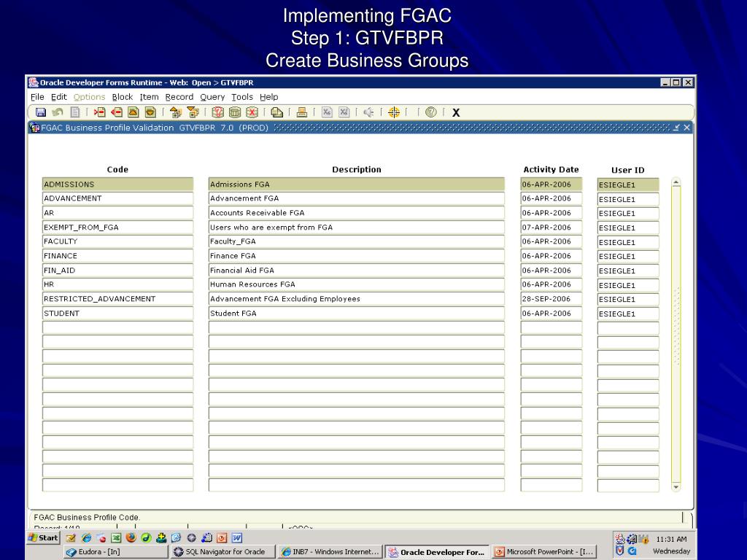This screenshot has width=747, height=560.
Task: Click the Execute Query toolbar icon
Action: (x=235, y=112)
